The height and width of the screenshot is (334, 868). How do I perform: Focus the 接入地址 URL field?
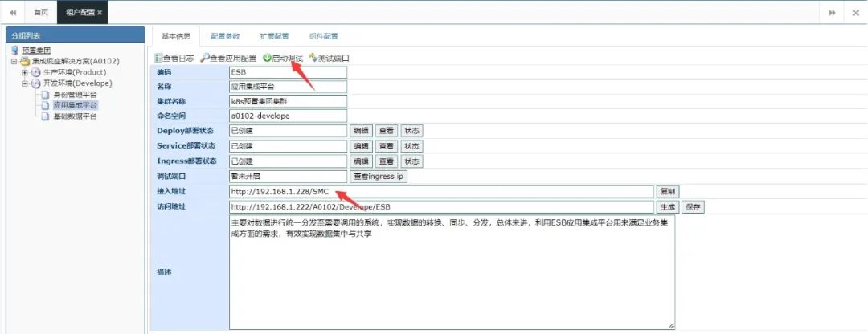pos(442,192)
